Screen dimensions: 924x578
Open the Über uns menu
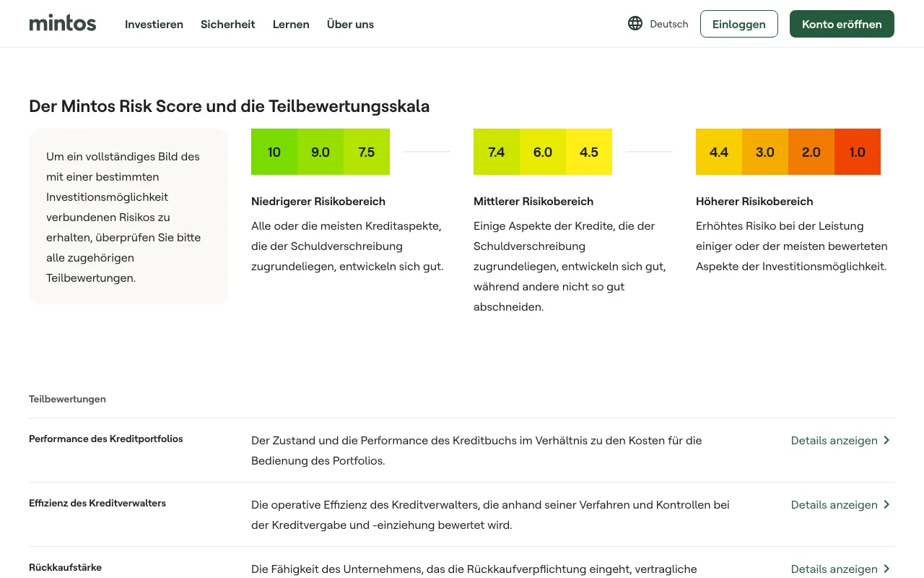click(x=350, y=24)
